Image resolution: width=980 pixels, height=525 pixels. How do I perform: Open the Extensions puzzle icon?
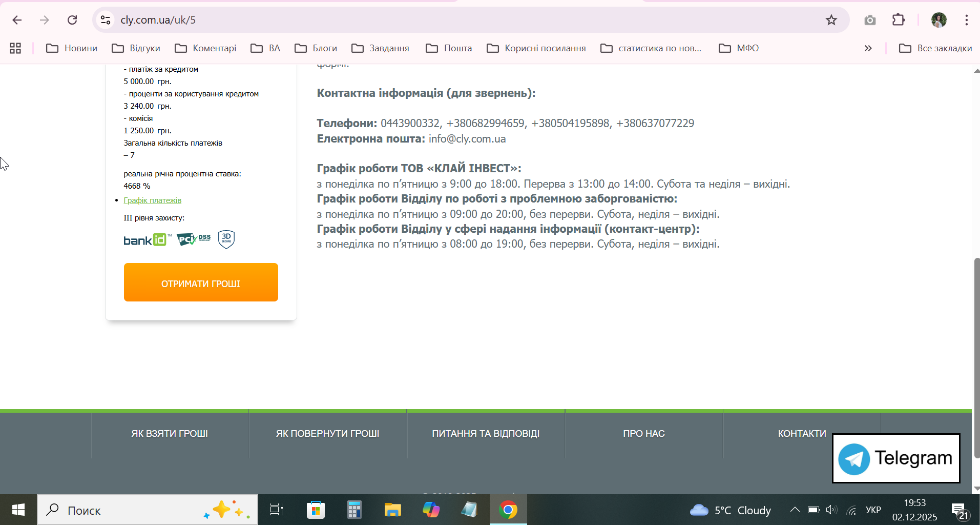899,20
